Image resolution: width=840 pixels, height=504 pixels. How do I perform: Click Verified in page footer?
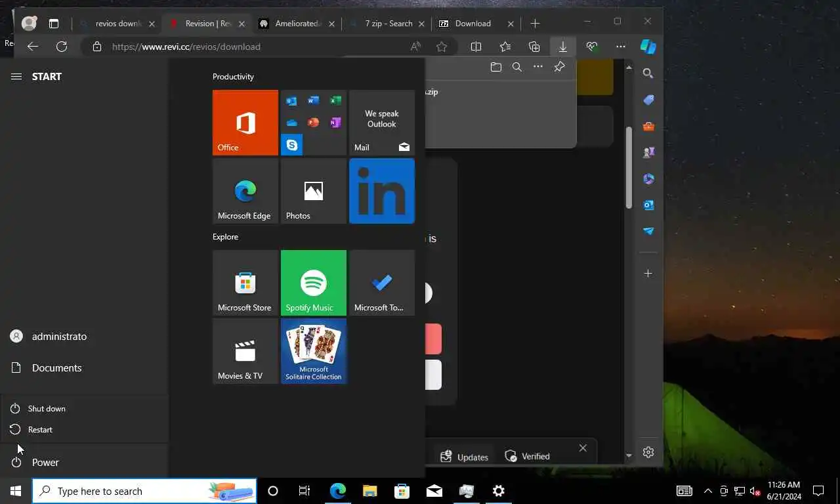[527, 456]
